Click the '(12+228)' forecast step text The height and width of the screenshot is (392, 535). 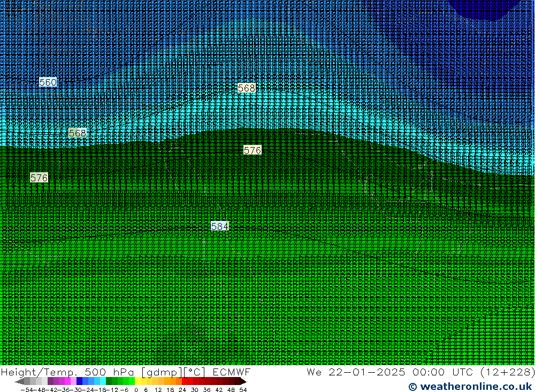[507, 372]
